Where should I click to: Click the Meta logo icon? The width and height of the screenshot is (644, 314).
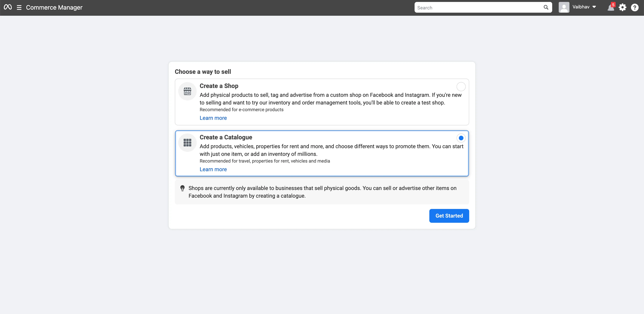[8, 7]
